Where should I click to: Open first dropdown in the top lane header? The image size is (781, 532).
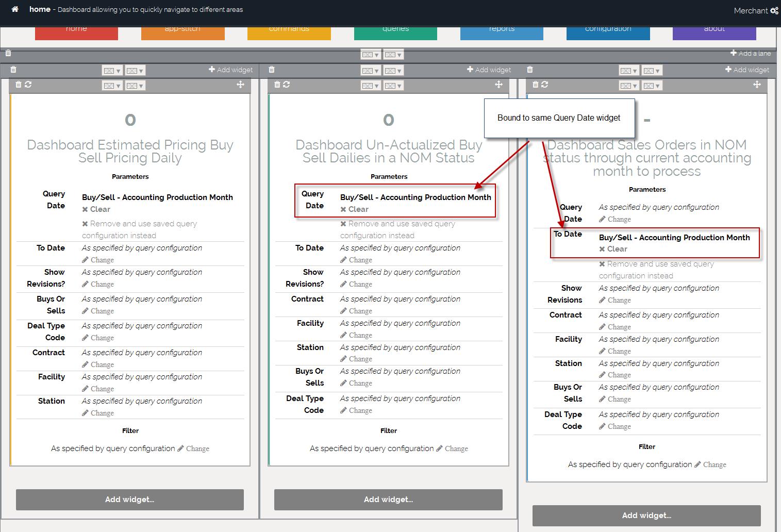370,55
